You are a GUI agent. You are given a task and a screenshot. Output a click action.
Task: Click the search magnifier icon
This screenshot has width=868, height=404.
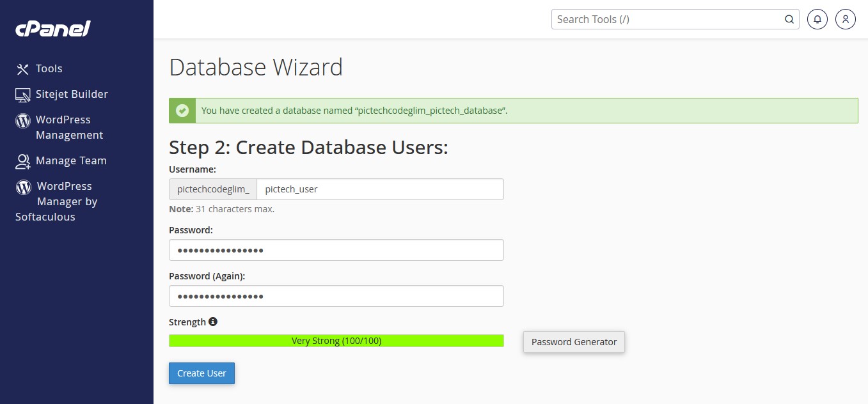[789, 19]
